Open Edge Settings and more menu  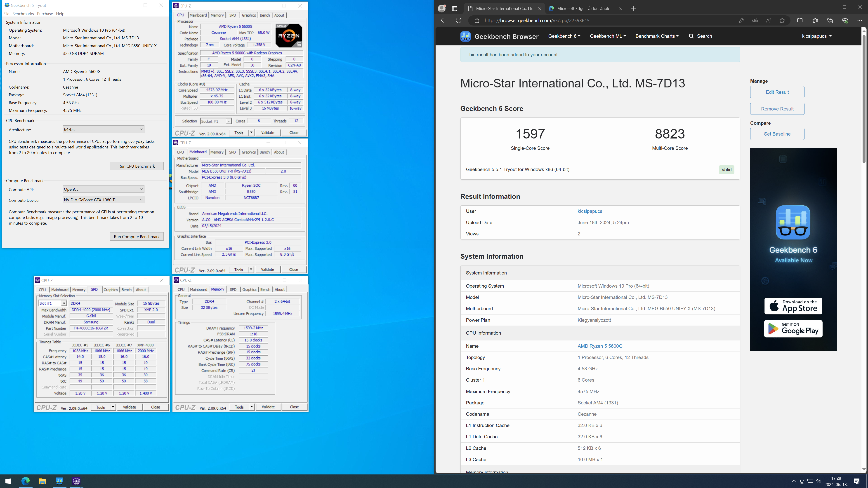tap(860, 21)
